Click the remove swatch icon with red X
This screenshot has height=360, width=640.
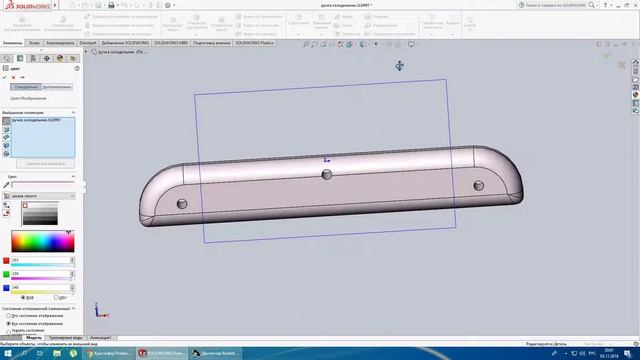pyautogui.click(x=6, y=213)
